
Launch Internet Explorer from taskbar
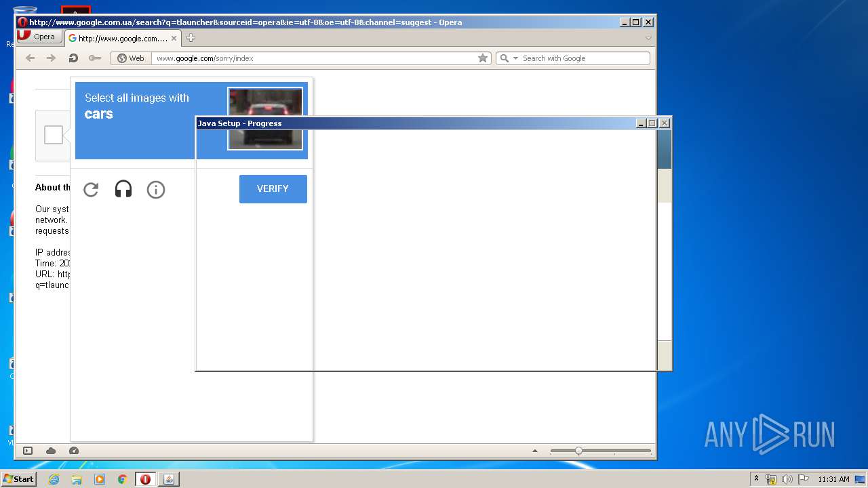tap(54, 479)
